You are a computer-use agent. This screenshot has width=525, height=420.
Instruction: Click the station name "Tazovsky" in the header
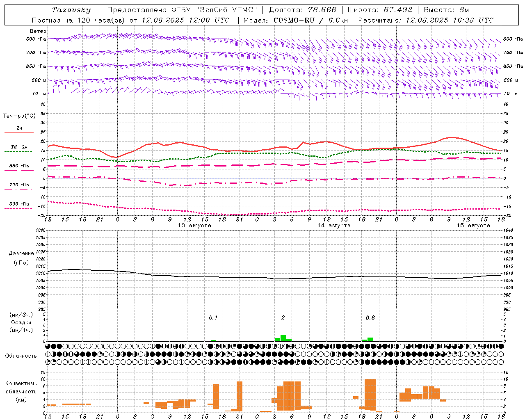71,10
